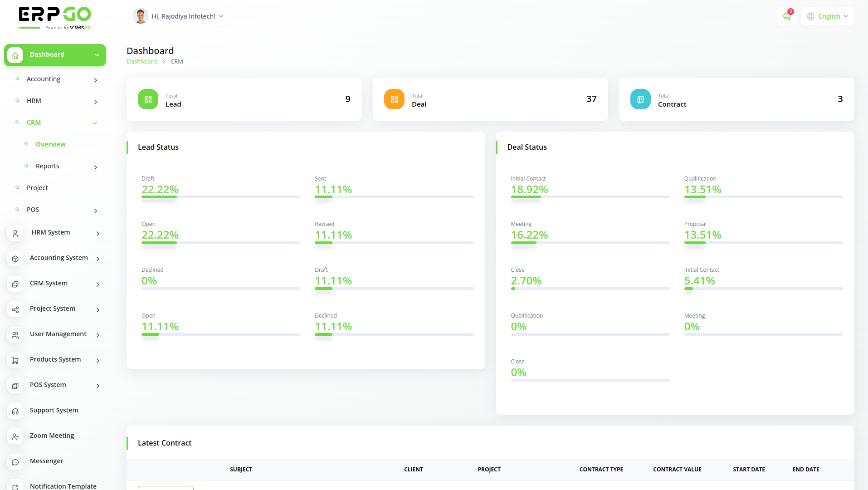Image resolution: width=868 pixels, height=490 pixels.
Task: Click the Dashboard breadcrumb link
Action: [x=141, y=62]
